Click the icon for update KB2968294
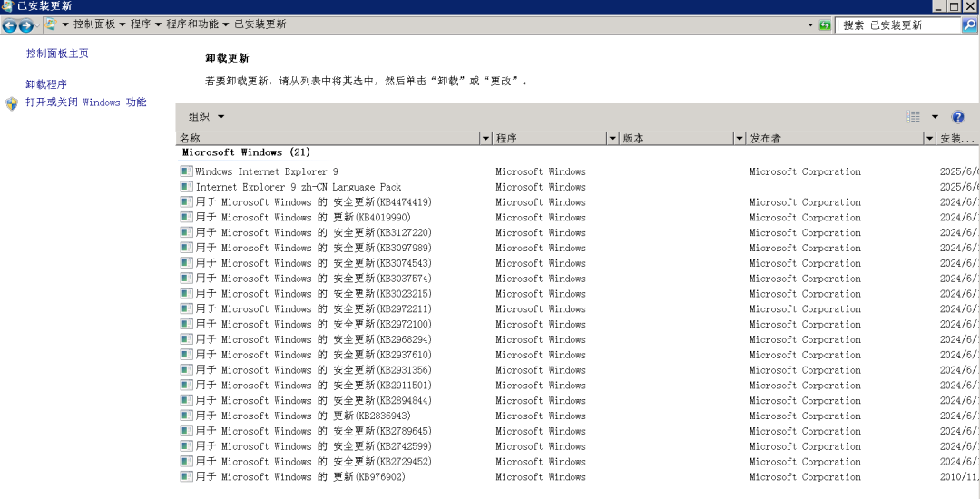980x499 pixels. tap(186, 339)
